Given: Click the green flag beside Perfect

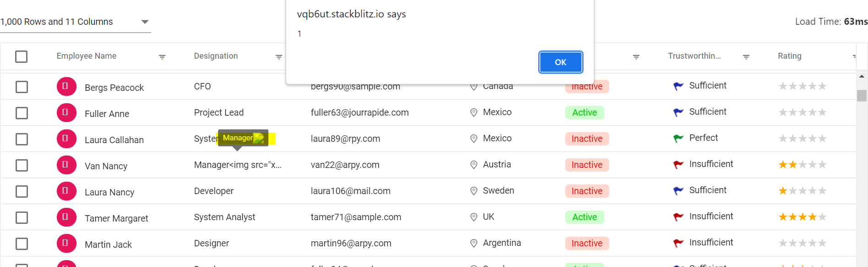Looking at the screenshot, I should (x=678, y=138).
